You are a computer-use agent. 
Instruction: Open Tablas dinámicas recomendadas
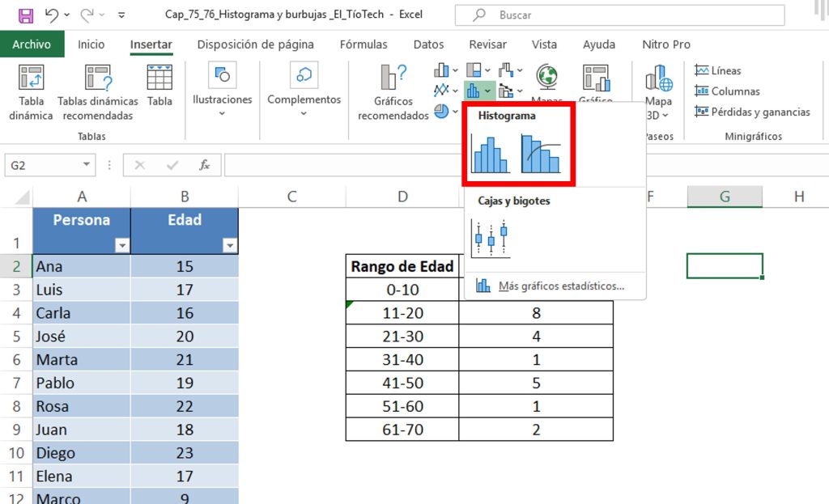click(98, 93)
